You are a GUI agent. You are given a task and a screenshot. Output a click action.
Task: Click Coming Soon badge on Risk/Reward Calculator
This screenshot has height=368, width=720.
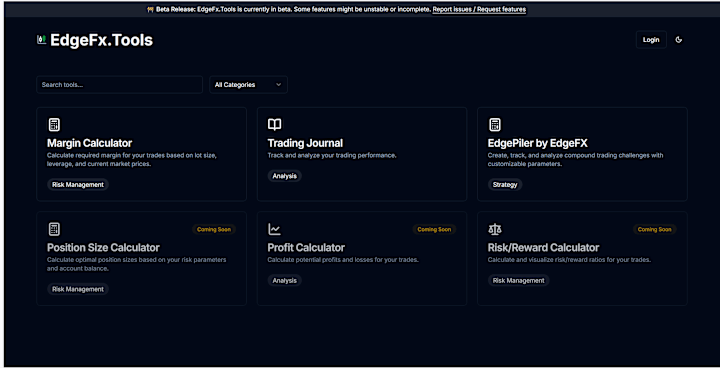[654, 229]
